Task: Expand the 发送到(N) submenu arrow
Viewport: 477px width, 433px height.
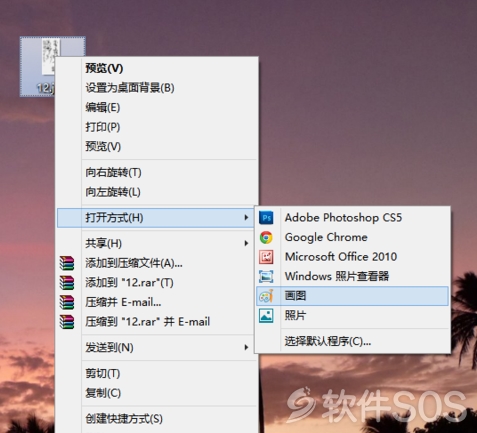Action: point(246,347)
